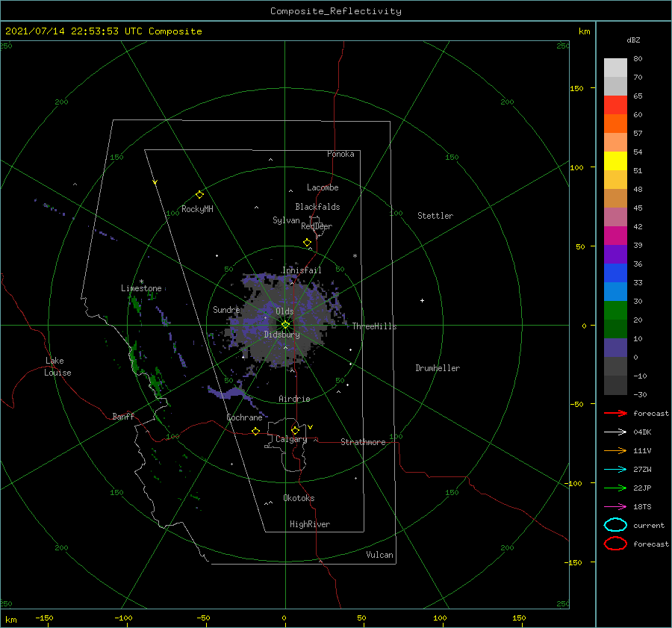Click the yellow marker near RockyMH

point(199,195)
